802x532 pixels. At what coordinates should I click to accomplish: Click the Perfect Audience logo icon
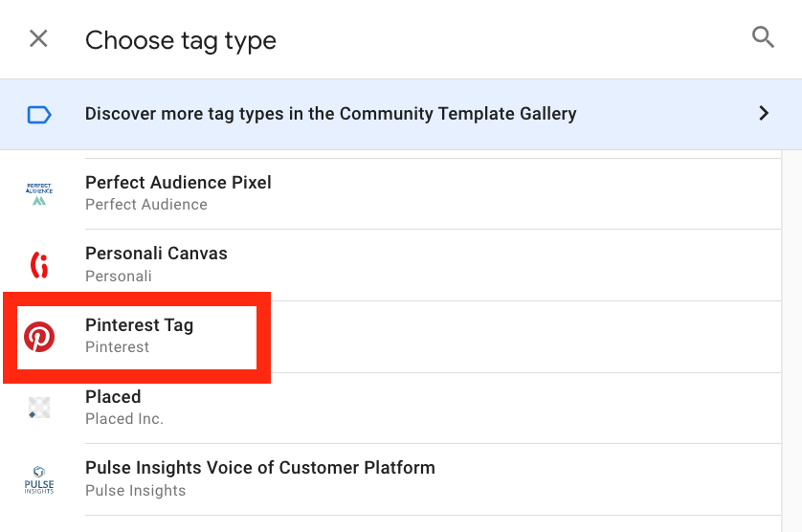pos(39,194)
